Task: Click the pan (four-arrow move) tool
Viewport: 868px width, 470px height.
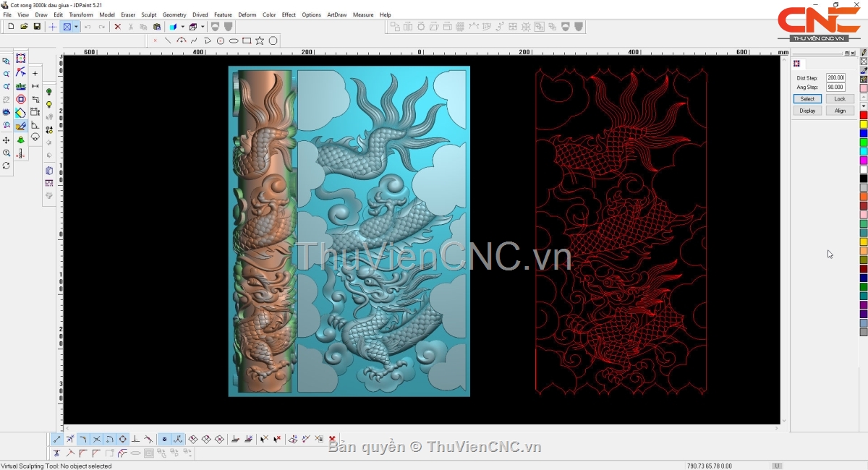Action: [x=7, y=140]
